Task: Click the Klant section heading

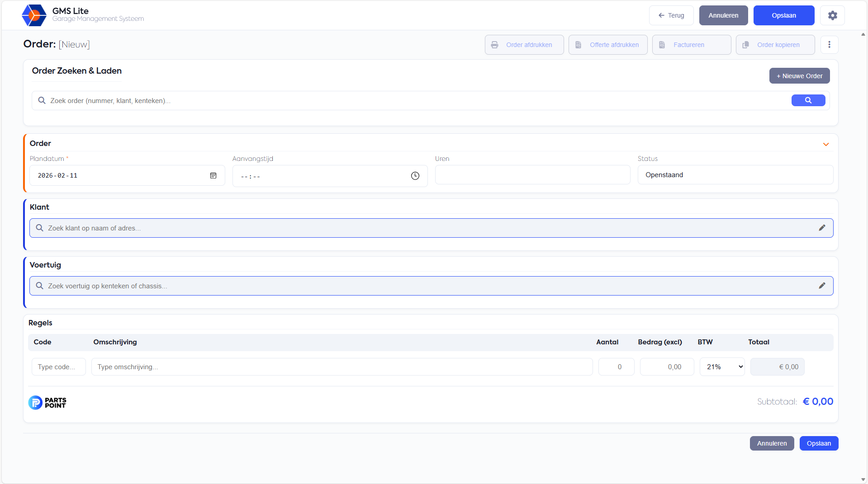Action: 39,207
